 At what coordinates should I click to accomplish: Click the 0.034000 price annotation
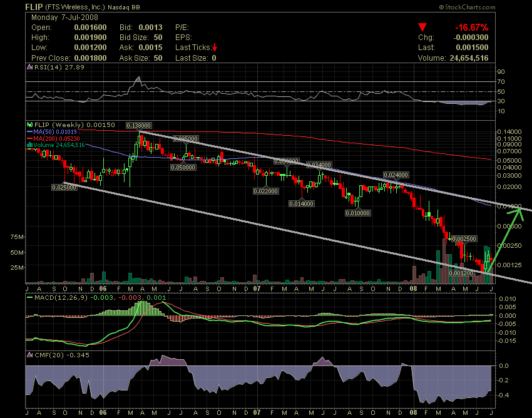click(x=319, y=165)
